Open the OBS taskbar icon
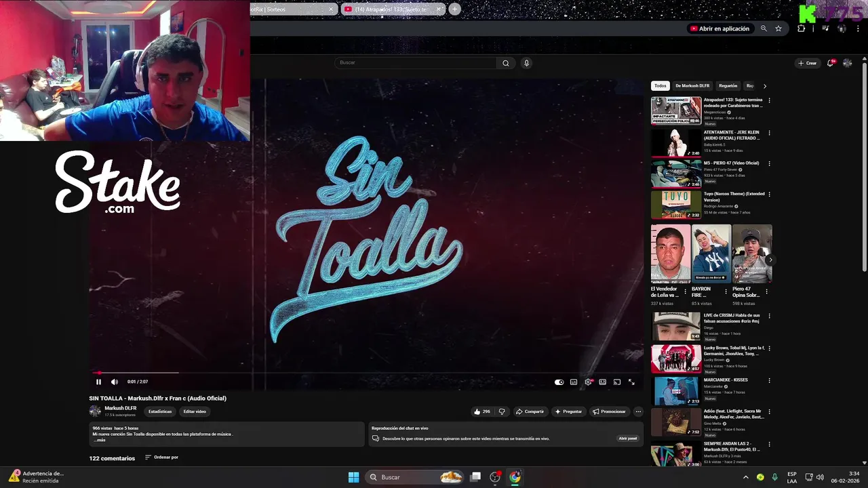The width and height of the screenshot is (868, 488). [x=495, y=477]
